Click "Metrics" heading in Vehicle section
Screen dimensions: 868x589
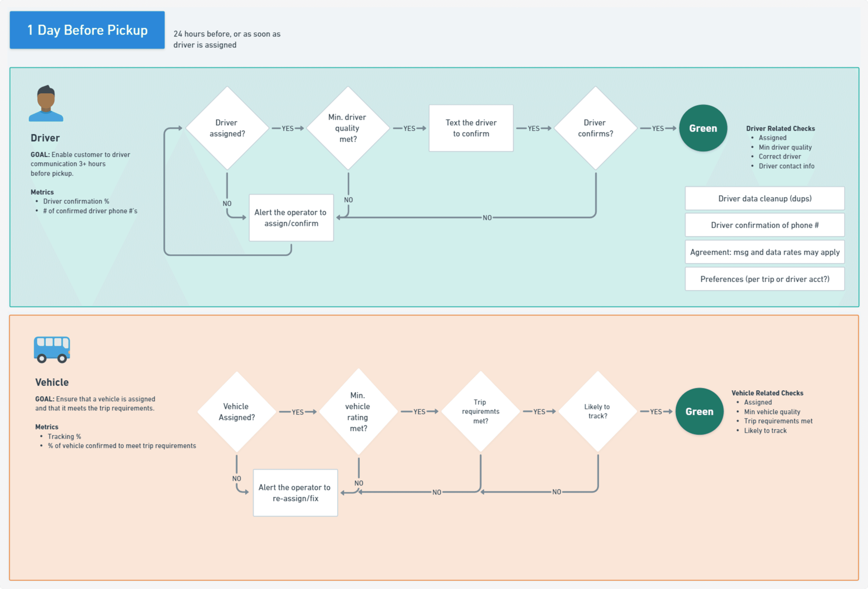click(x=47, y=427)
